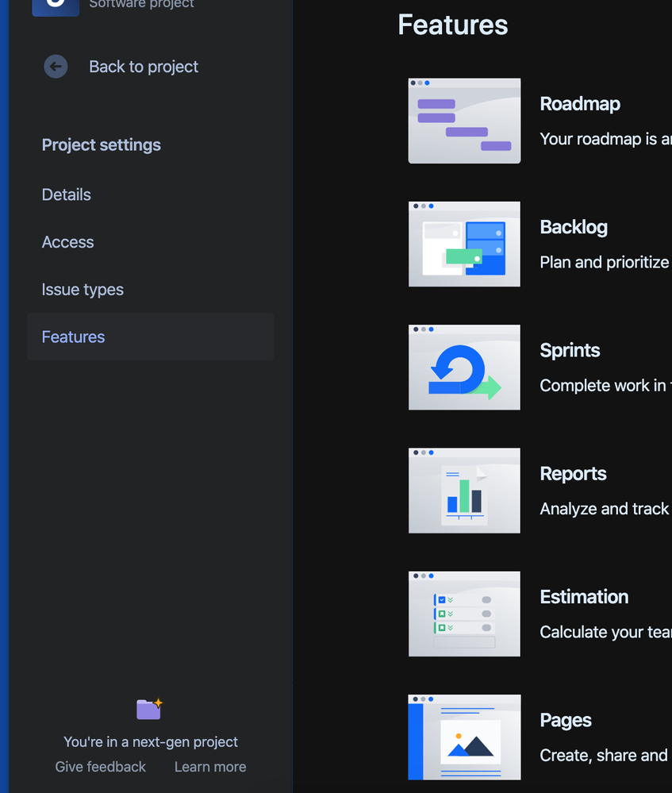Click 'Analyze and track' description text

[605, 509]
